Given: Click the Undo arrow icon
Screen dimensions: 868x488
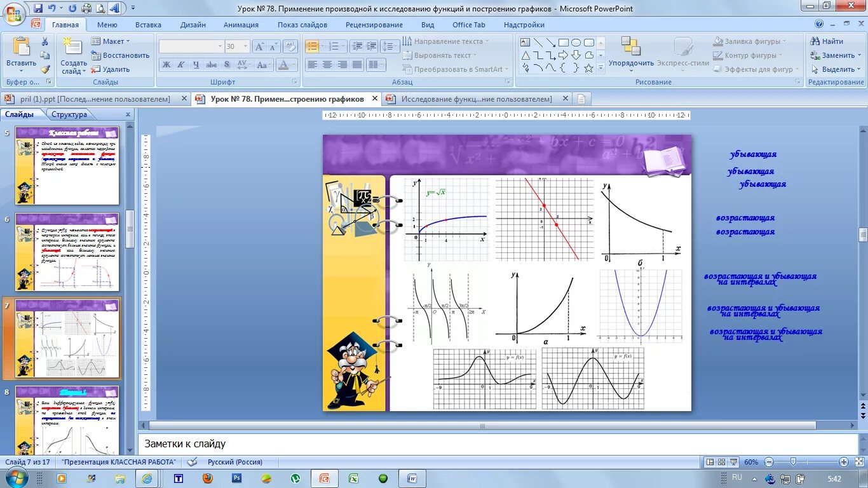Looking at the screenshot, I should pyautogui.click(x=52, y=8).
